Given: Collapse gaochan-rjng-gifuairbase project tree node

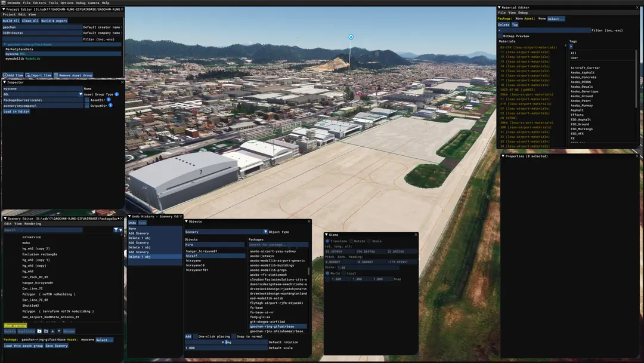Looking at the screenshot, I should (5, 44).
